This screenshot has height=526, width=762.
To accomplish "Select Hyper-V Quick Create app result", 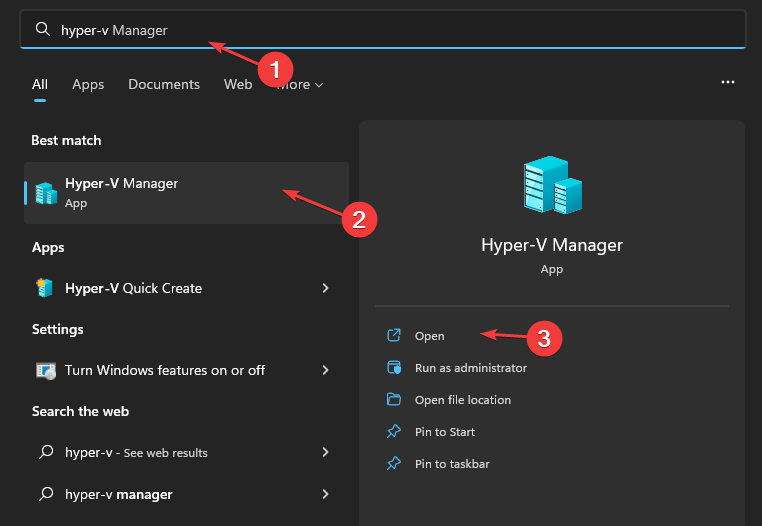I will point(187,288).
